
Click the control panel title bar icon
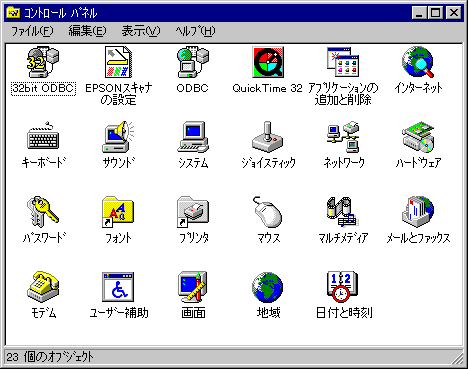click(14, 13)
